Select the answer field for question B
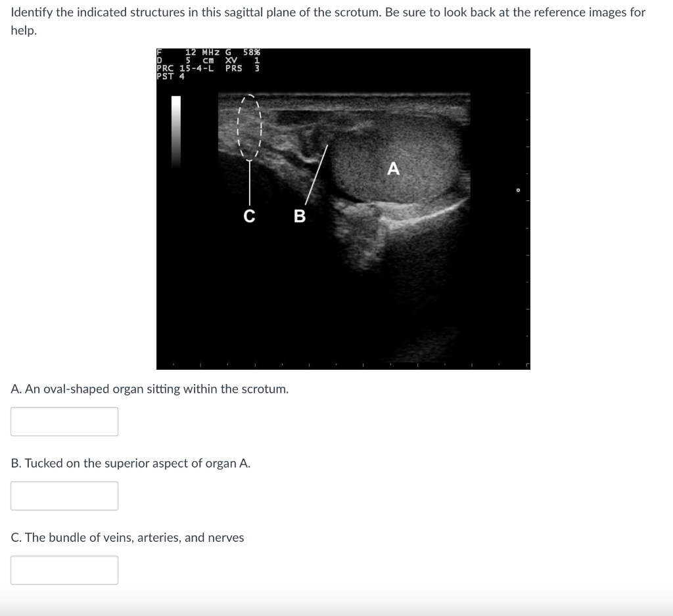The width and height of the screenshot is (673, 616). click(x=64, y=495)
